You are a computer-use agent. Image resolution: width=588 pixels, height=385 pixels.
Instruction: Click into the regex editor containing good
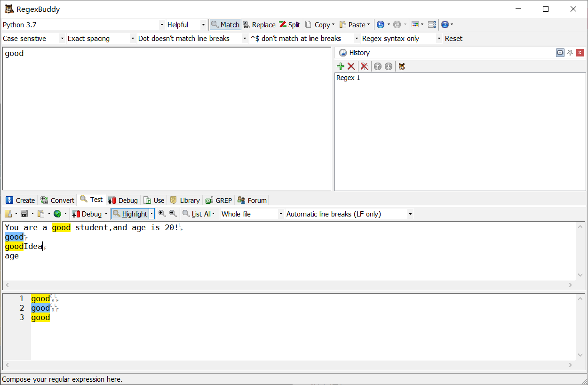(x=167, y=119)
